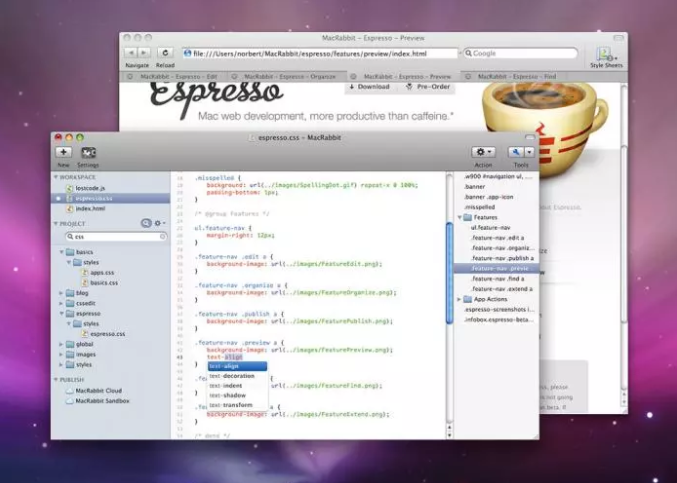The image size is (677, 483).
Task: Collapse the basics folder
Action: pyautogui.click(x=61, y=252)
